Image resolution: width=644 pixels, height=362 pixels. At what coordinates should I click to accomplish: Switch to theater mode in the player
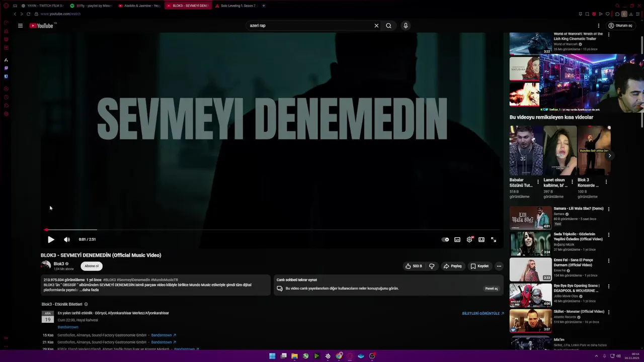[x=481, y=240]
